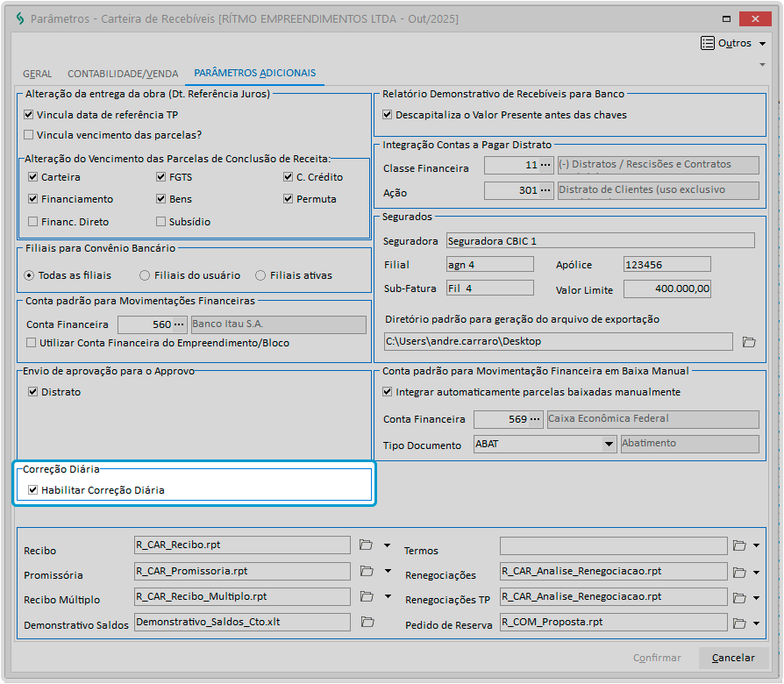
Task: Expand arrow next to Recibo folder icon
Action: tap(387, 545)
